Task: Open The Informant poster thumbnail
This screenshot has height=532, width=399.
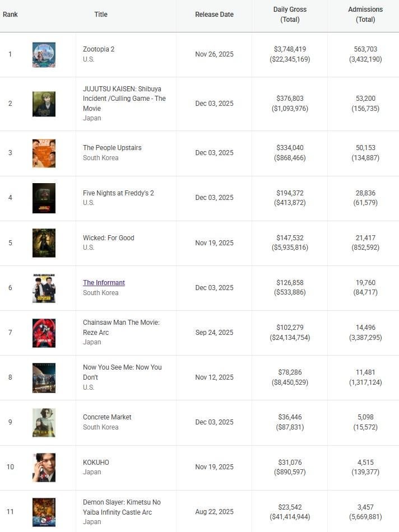Action: pos(44,288)
